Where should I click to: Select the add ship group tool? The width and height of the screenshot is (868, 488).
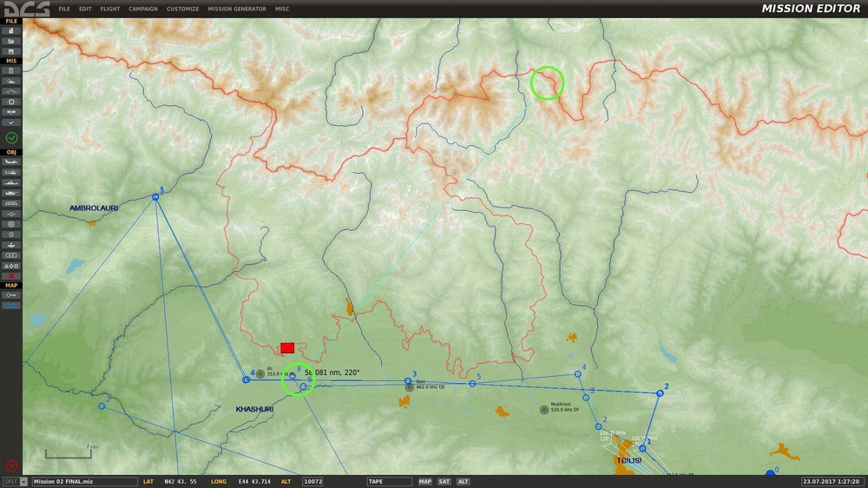(11, 183)
